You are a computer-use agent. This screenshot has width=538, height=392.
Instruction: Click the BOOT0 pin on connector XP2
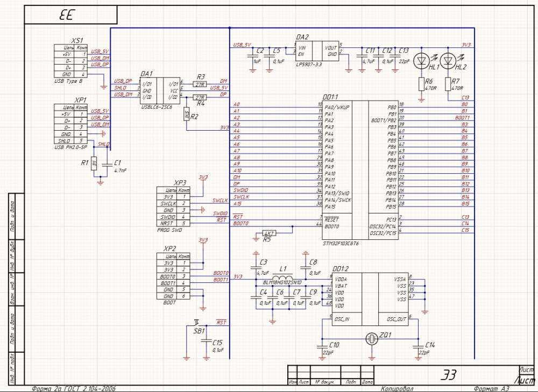coord(169,276)
